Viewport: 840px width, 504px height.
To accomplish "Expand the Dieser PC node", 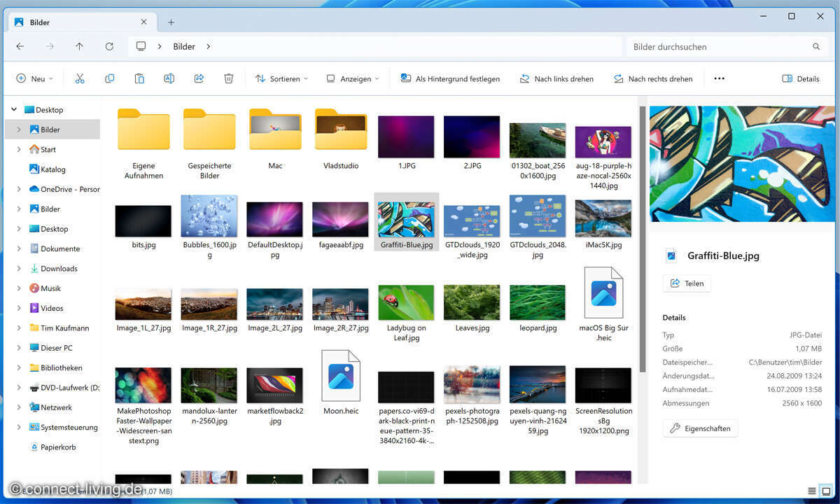I will tap(19, 348).
